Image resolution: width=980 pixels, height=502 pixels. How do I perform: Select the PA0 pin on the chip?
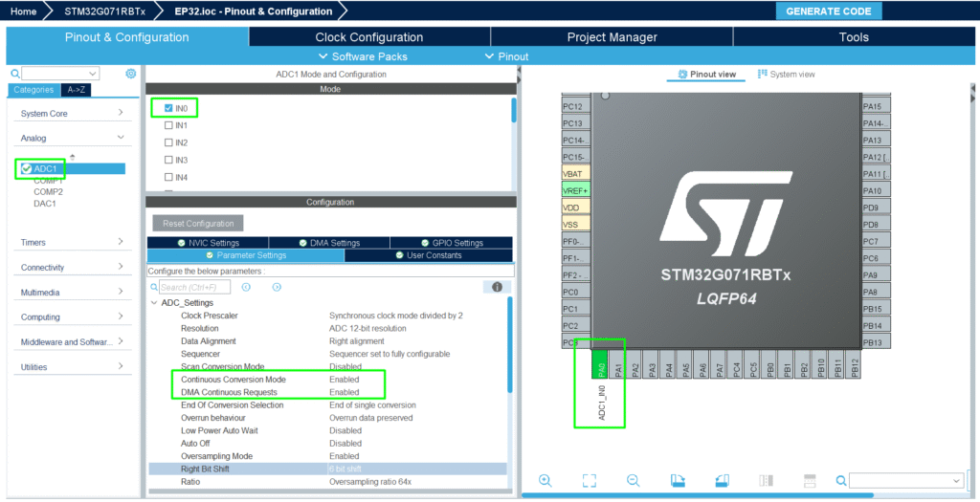coord(601,367)
